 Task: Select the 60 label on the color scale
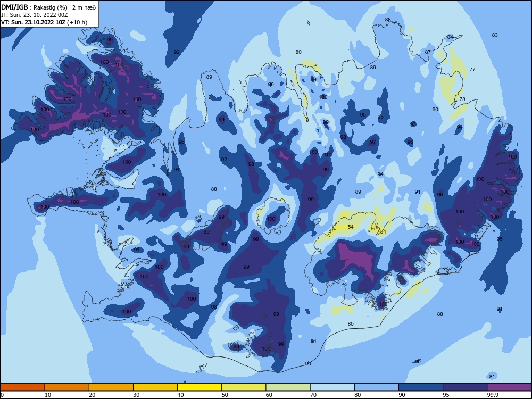tap(269, 395)
